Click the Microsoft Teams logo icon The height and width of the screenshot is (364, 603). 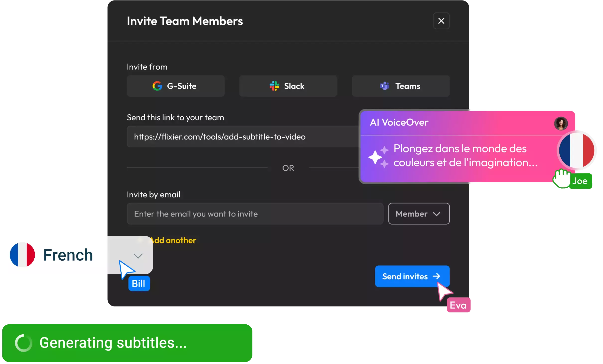pyautogui.click(x=384, y=86)
